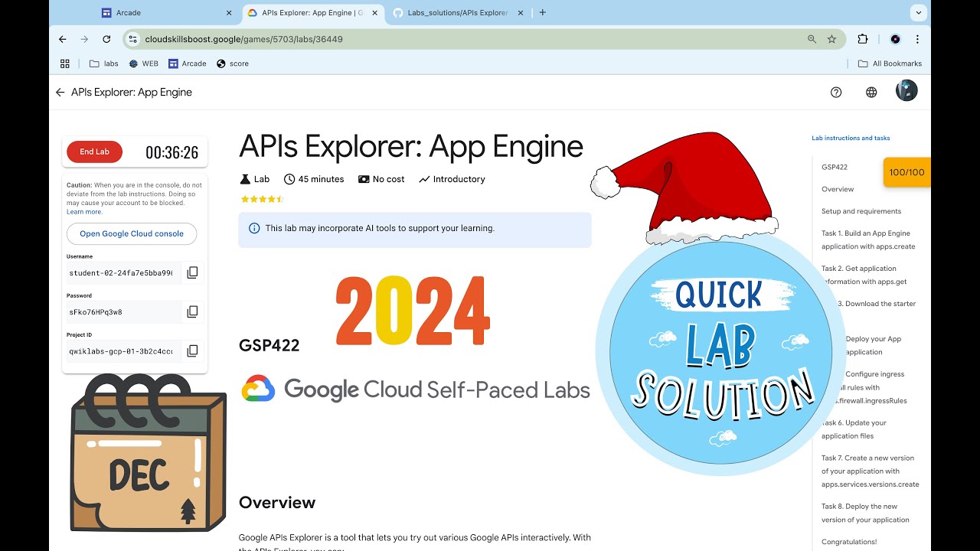Jump to GSP422 in the outline
This screenshot has height=551, width=980.
click(x=835, y=167)
